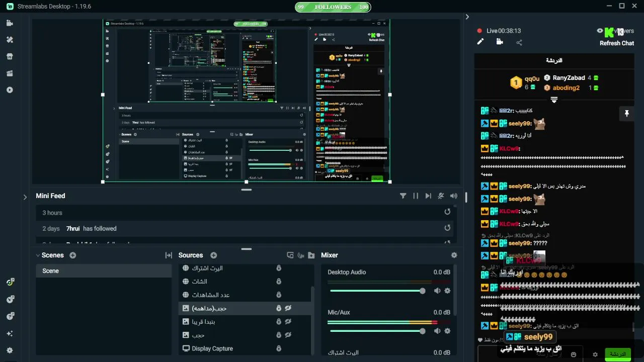The height and width of the screenshot is (362, 644).
Task: Toggle lock on اليرت اشتراك source
Action: tap(278, 268)
